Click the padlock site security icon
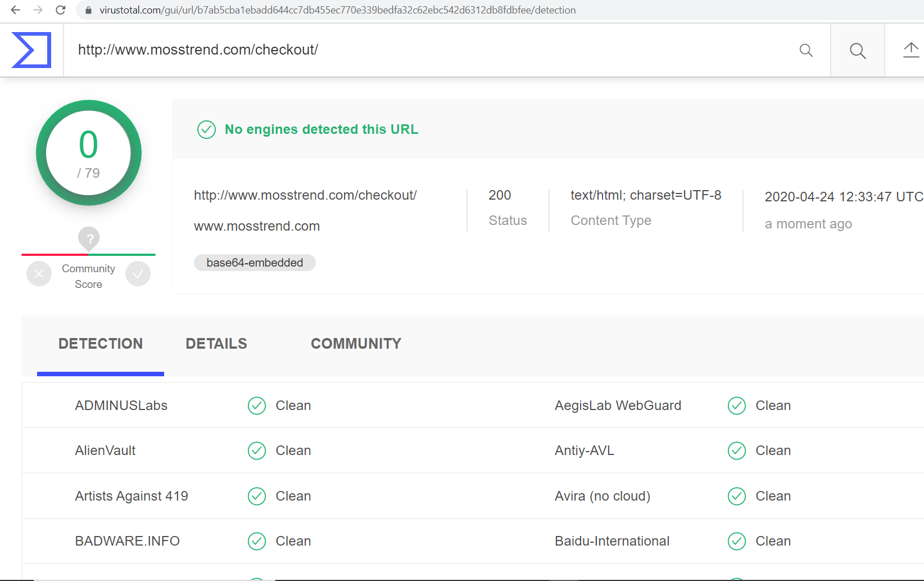The width and height of the screenshot is (924, 581). pyautogui.click(x=88, y=10)
